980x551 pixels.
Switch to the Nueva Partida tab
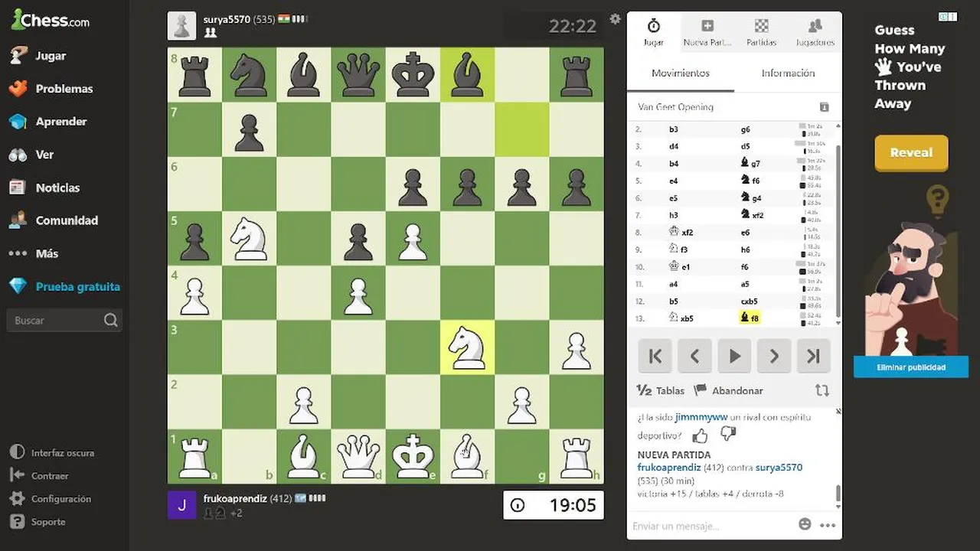(x=707, y=33)
